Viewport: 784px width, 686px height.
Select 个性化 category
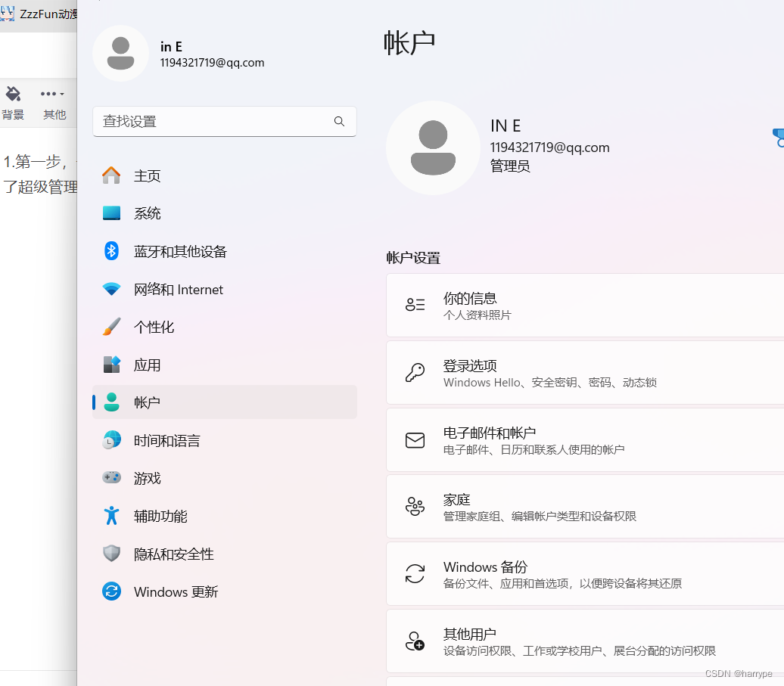coord(225,327)
